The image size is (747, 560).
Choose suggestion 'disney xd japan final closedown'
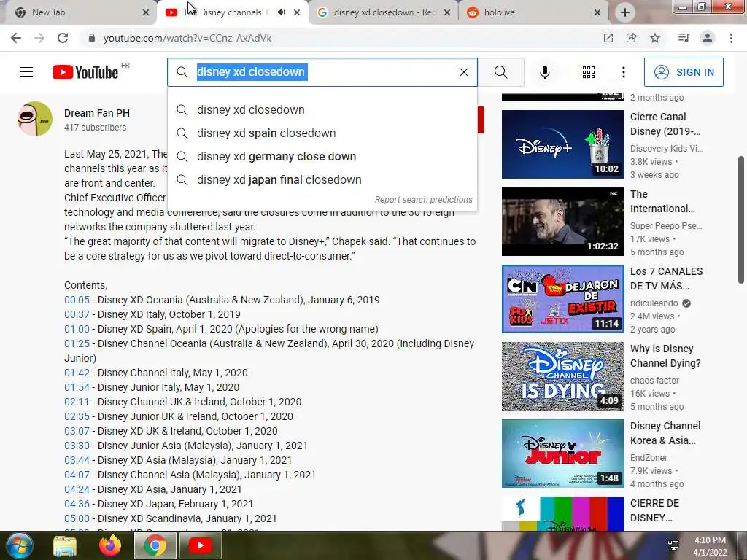pos(322,179)
